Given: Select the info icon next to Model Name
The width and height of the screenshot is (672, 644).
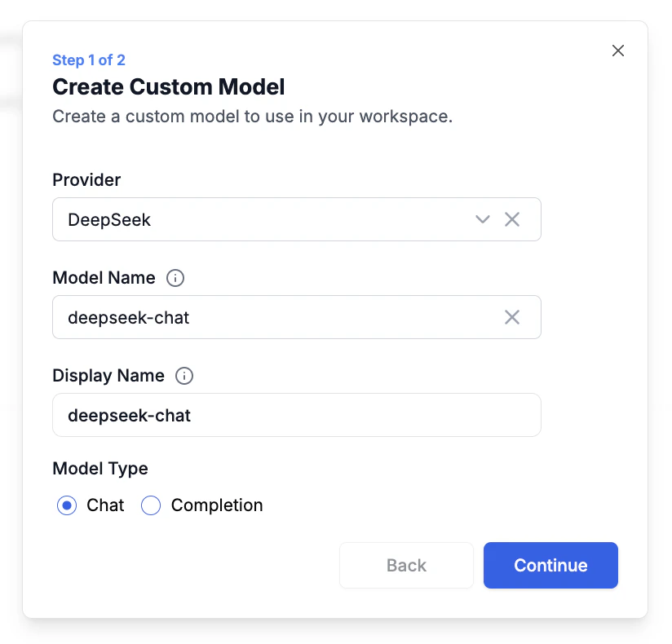Looking at the screenshot, I should (x=175, y=278).
